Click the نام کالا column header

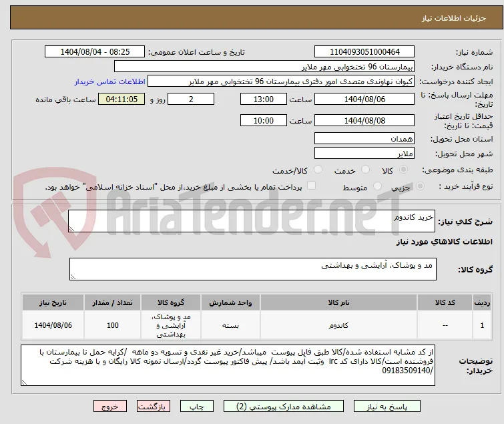click(x=339, y=302)
